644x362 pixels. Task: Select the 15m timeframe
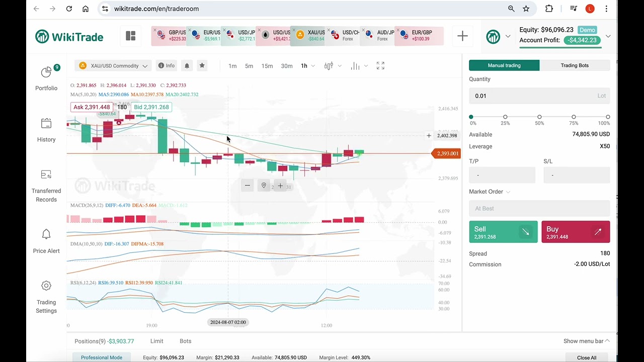pos(267,66)
